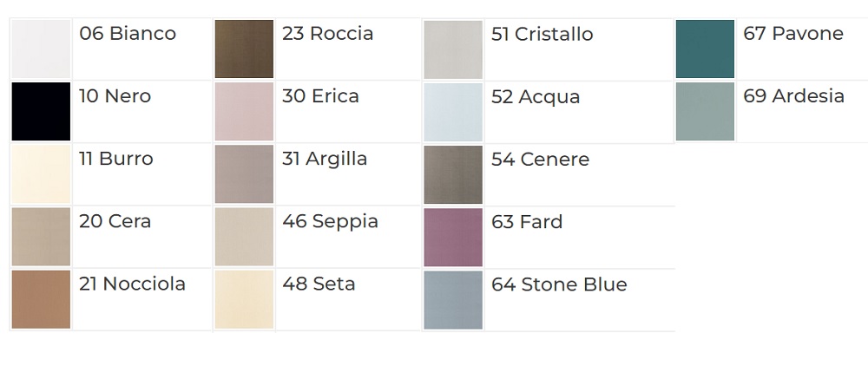
Task: Click the "64 Stone Blue" label
Action: (x=559, y=284)
